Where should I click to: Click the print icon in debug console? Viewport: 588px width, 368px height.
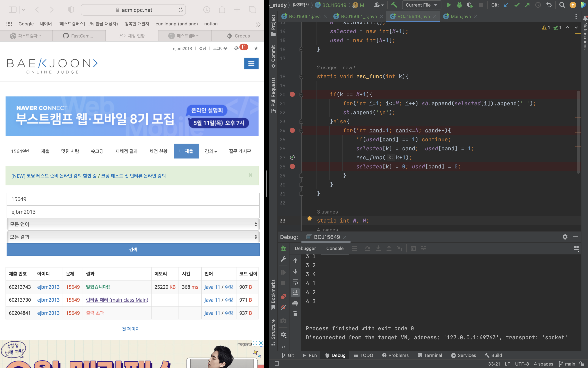[295, 303]
